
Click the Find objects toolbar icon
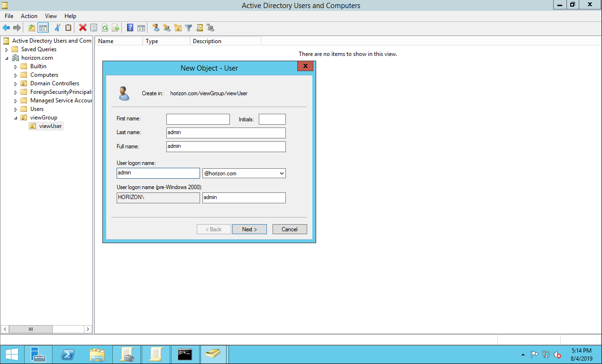[x=200, y=28]
